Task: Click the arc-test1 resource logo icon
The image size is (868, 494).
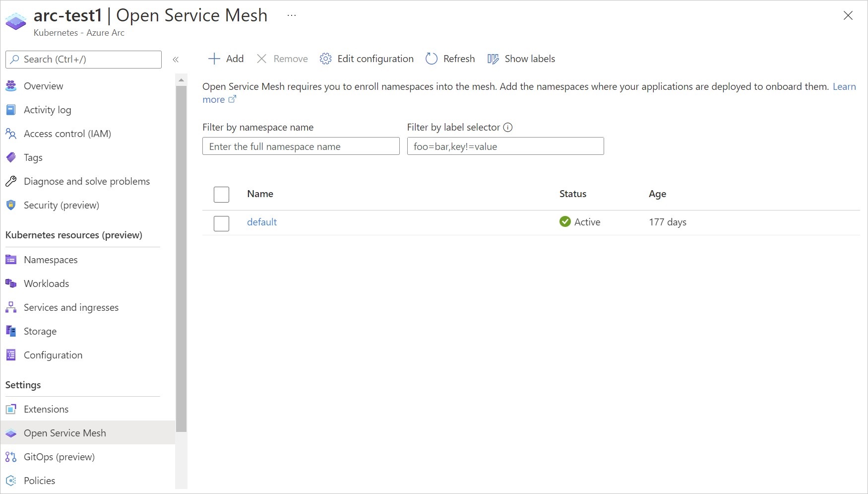Action: tap(16, 21)
